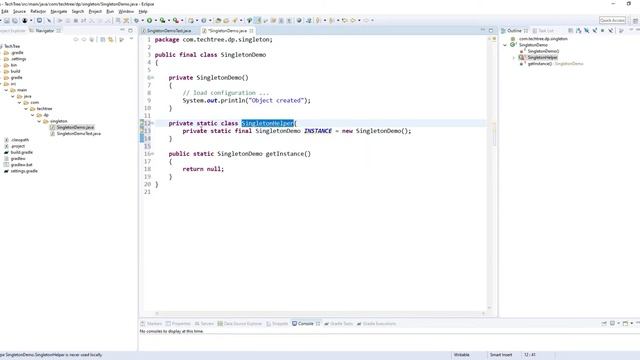The image size is (640, 360).
Task: Collapse the singleton folder in Navigator
Action: click(x=39, y=121)
